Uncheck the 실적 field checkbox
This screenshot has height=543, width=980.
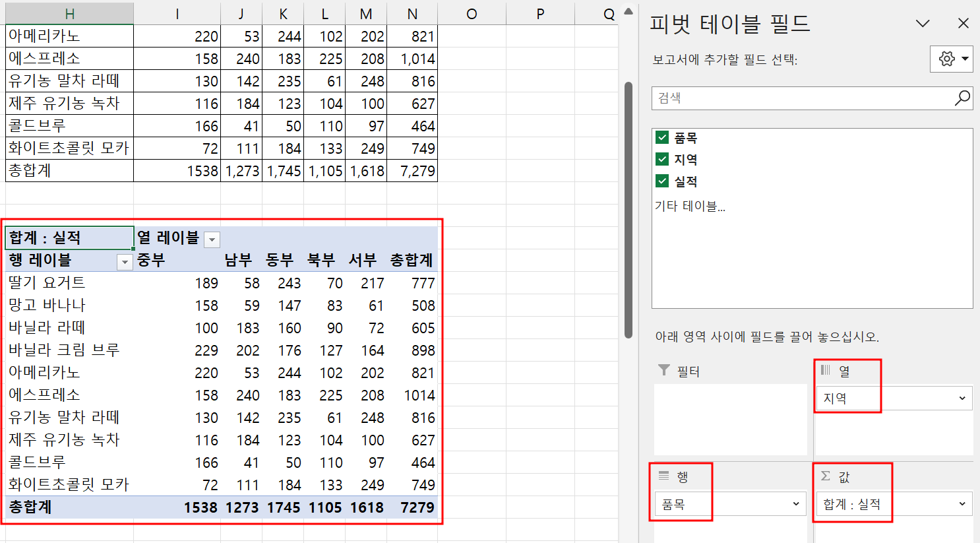662,181
